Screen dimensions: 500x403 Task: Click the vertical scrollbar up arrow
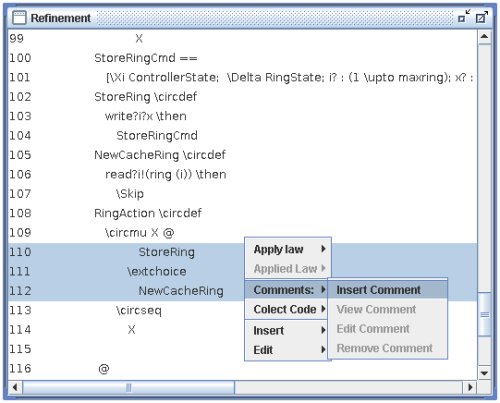point(484,37)
